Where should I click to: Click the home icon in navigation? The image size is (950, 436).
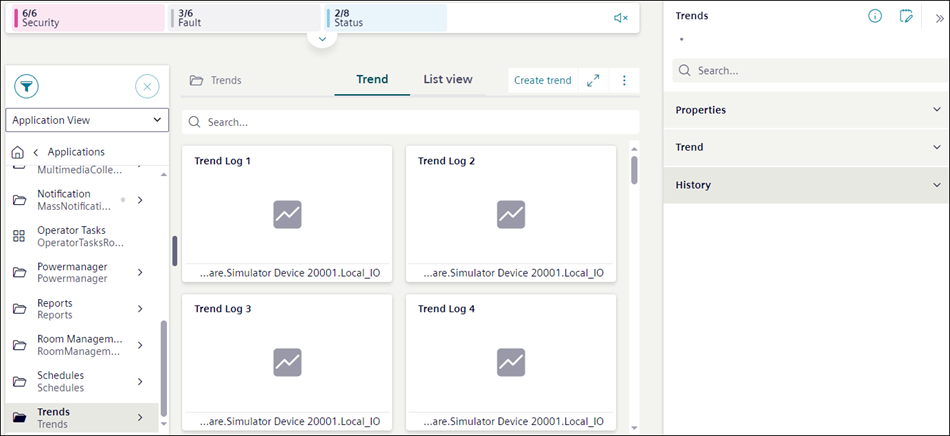(x=17, y=152)
